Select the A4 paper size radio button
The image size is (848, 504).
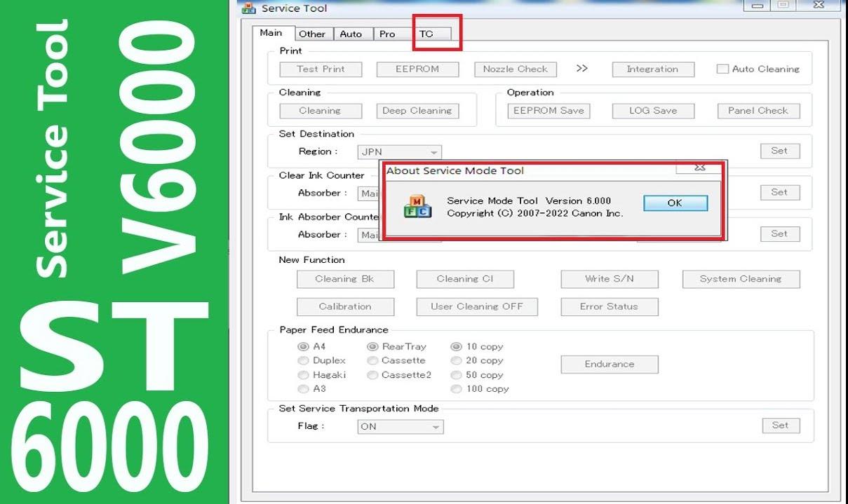click(x=304, y=346)
